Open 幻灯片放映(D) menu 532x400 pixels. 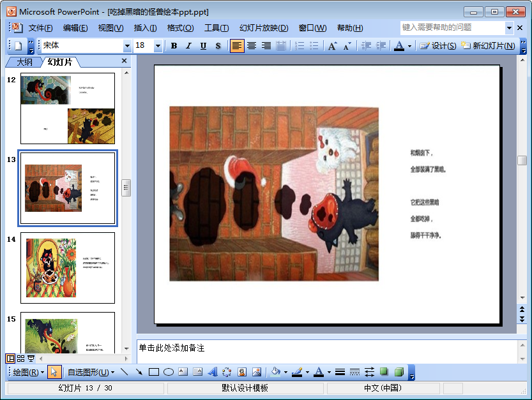point(264,28)
